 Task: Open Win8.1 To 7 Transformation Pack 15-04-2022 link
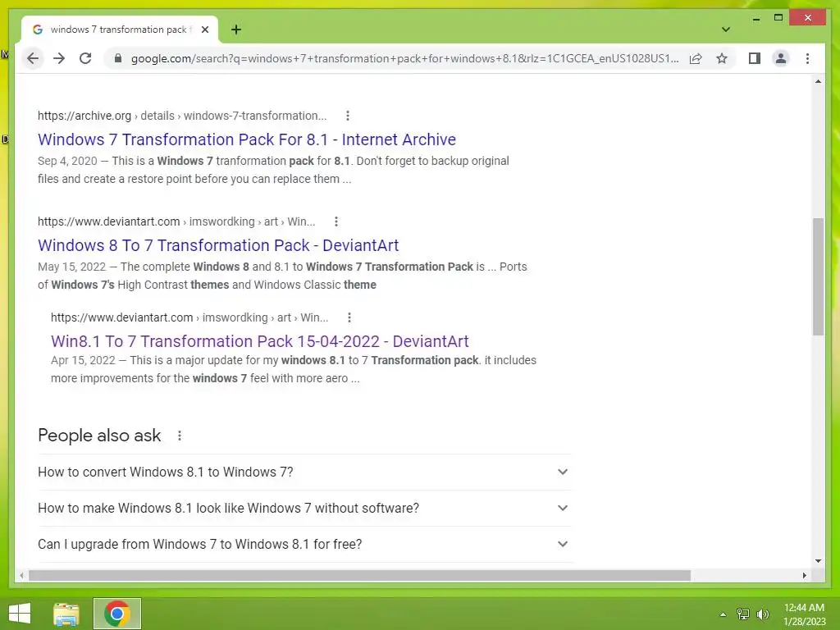(x=260, y=341)
